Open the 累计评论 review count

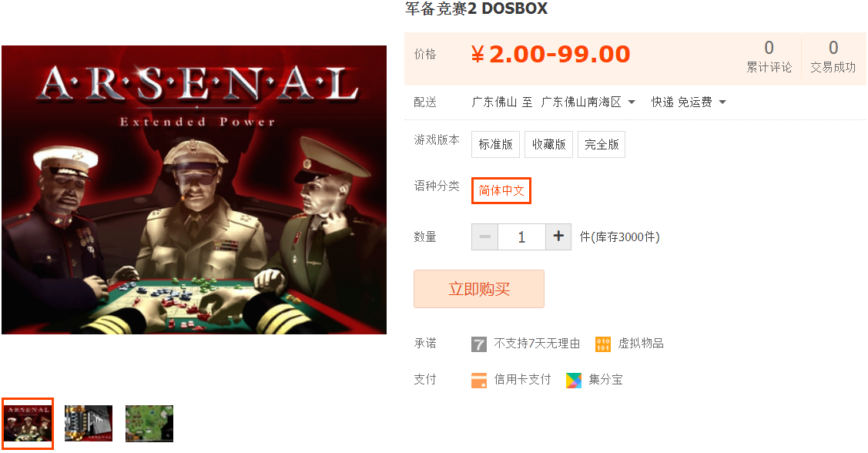coord(769,56)
